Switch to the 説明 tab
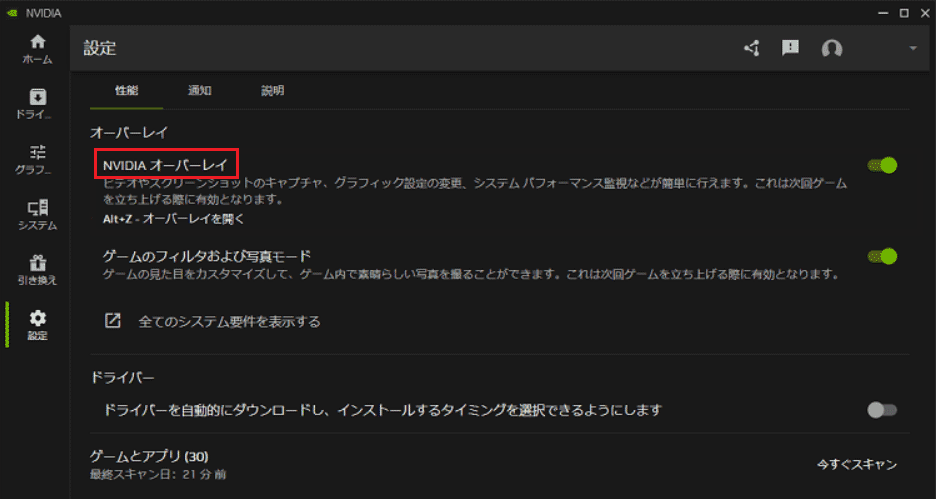 (272, 91)
